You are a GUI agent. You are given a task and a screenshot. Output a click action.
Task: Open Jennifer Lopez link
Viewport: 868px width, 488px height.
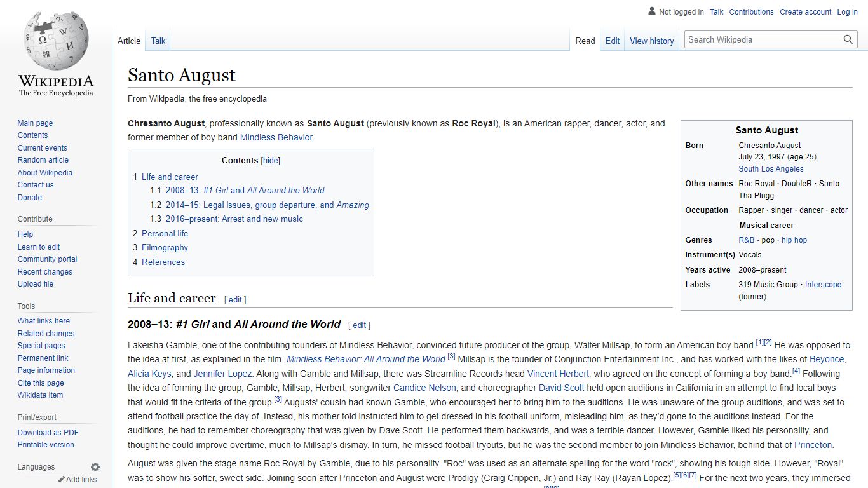[x=223, y=374]
